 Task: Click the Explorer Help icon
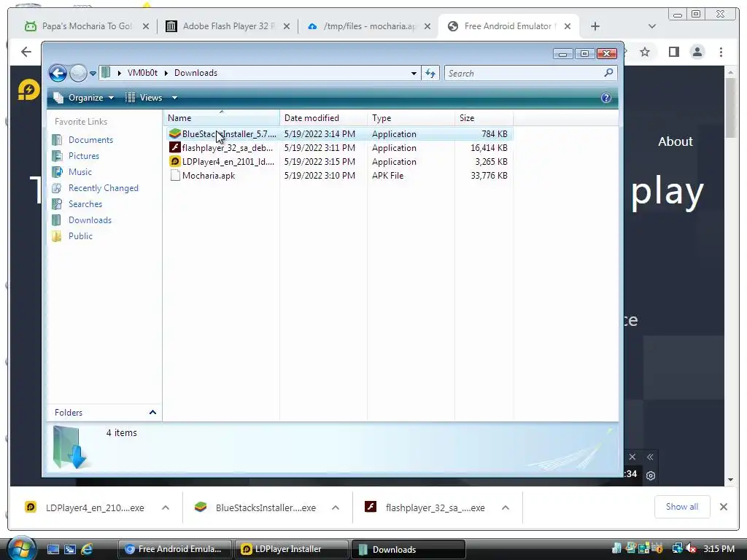[x=606, y=98]
